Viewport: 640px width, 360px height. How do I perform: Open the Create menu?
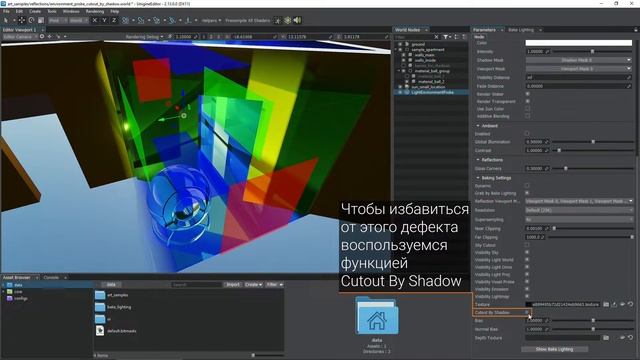tap(35, 11)
